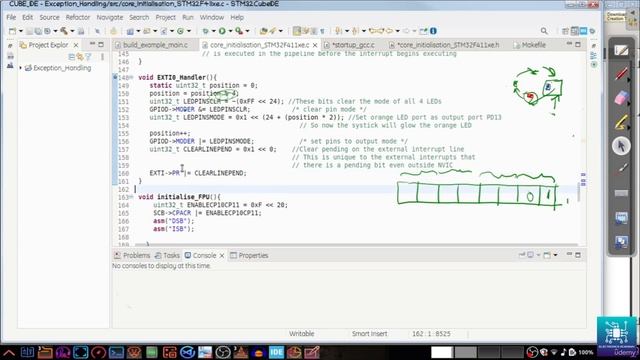Open the Run menu

pos(188,18)
